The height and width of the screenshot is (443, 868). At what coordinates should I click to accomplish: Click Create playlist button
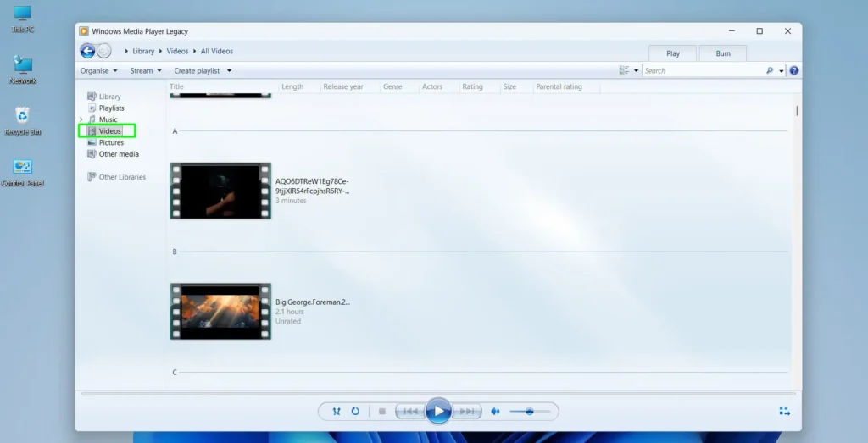tap(197, 71)
